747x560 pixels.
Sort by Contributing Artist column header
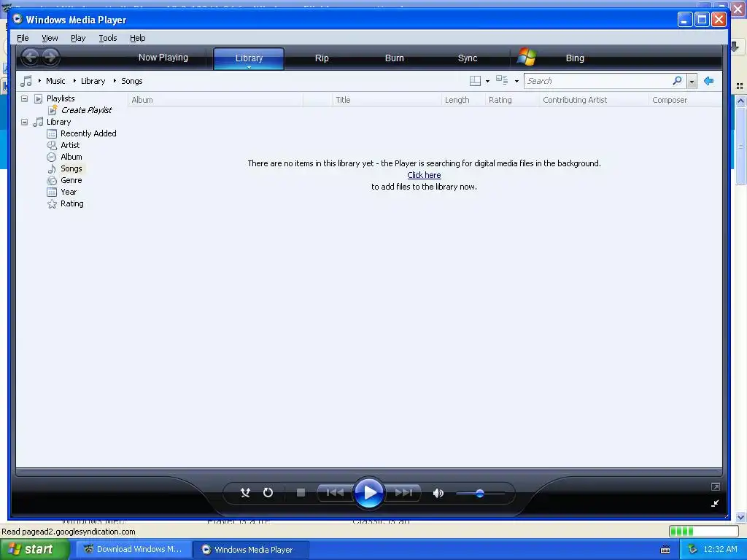594,100
